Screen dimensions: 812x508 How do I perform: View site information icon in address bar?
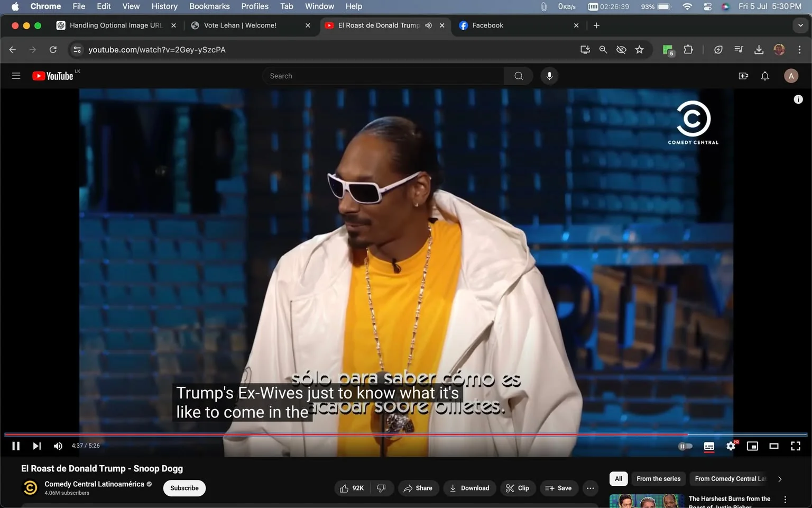click(77, 49)
